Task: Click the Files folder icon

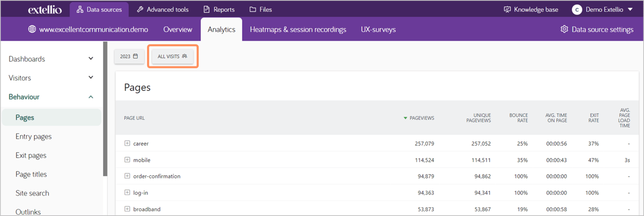Action: [x=253, y=9]
